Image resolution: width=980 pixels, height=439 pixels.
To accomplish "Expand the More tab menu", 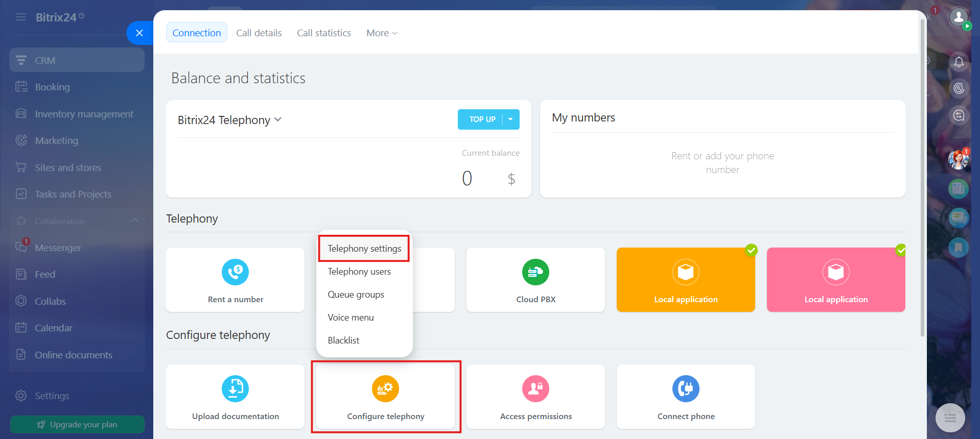I will pos(382,33).
